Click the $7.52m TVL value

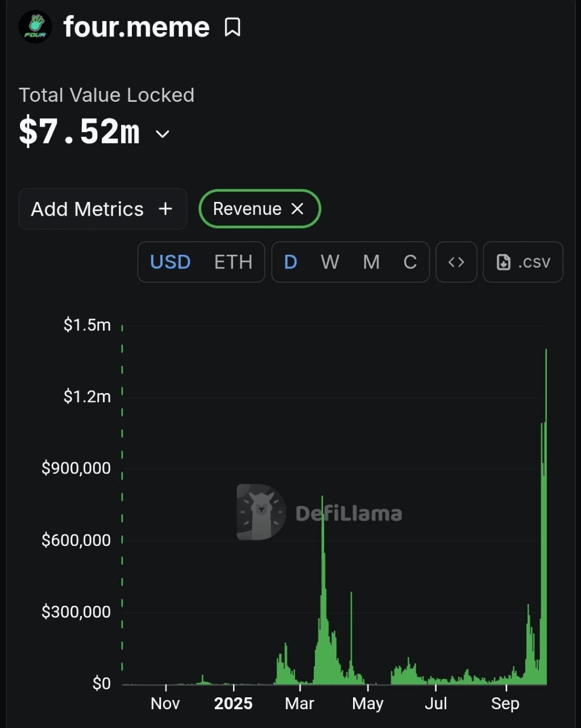(x=79, y=133)
